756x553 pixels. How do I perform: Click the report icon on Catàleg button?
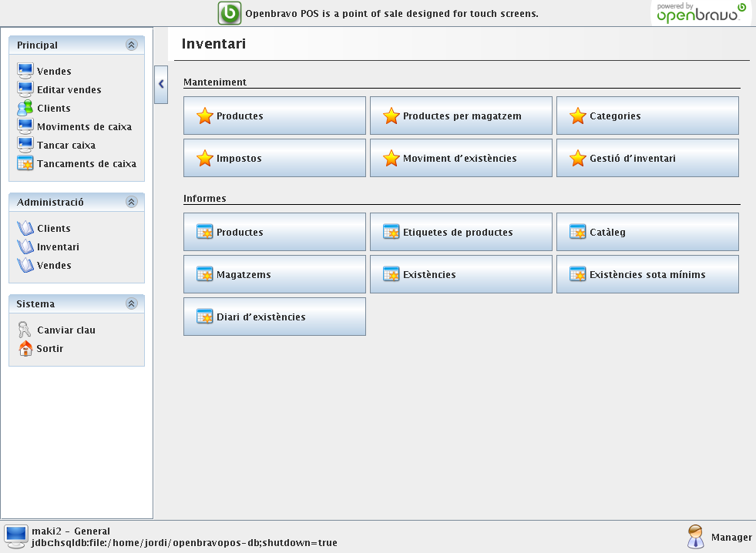click(577, 232)
